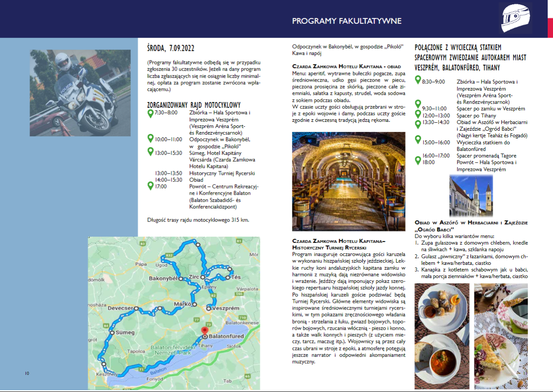The image size is (553, 392).
Task: Click the police motorcycle photo
Action: (80, 93)
